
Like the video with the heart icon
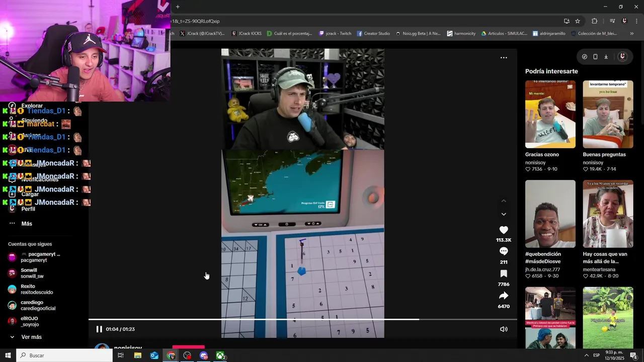pos(504,230)
